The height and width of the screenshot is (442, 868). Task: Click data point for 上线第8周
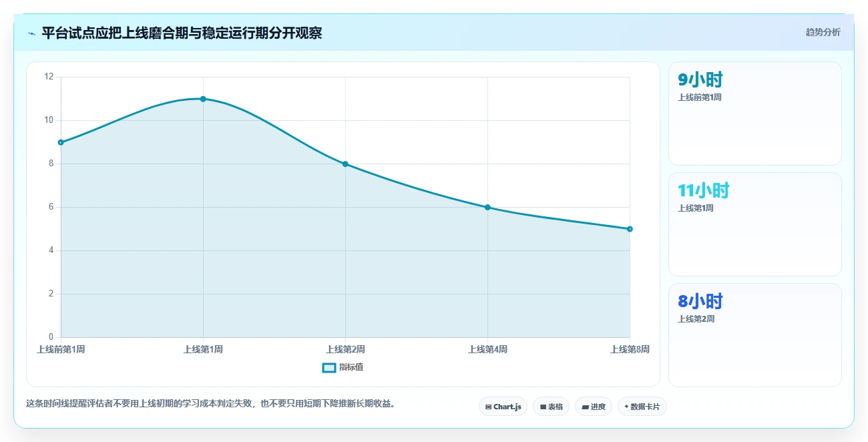(630, 229)
